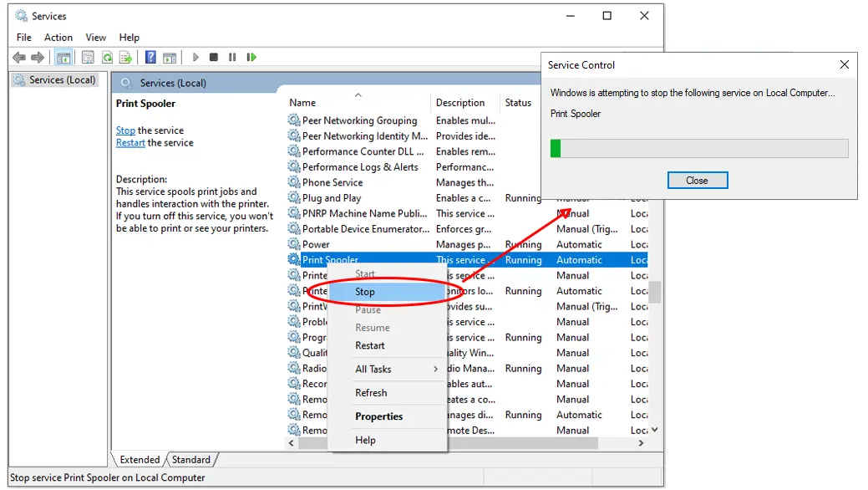Click the Export List toolbar icon
The image size is (868, 490).
click(125, 58)
